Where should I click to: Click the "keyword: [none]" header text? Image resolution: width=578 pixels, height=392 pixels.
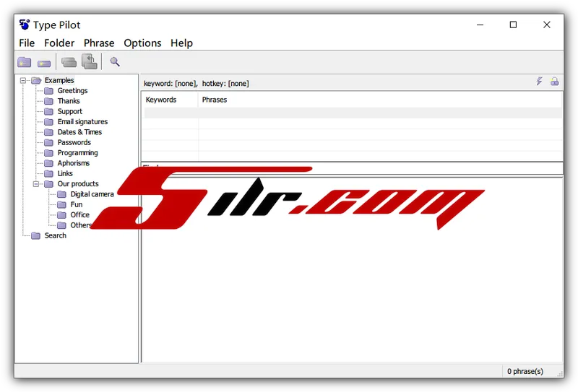click(x=171, y=84)
